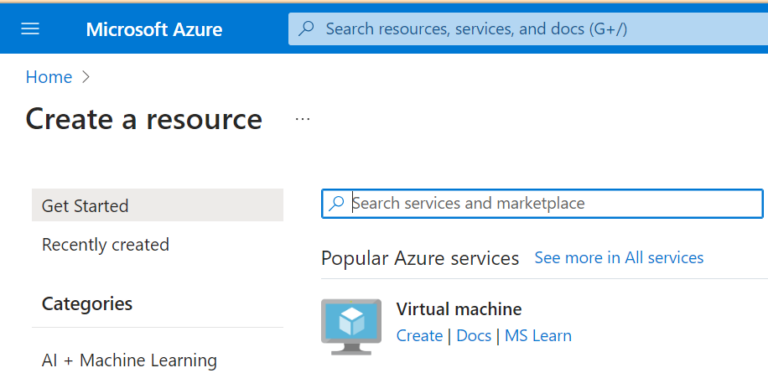Open MS Learn link for Virtual machine

[x=538, y=336]
